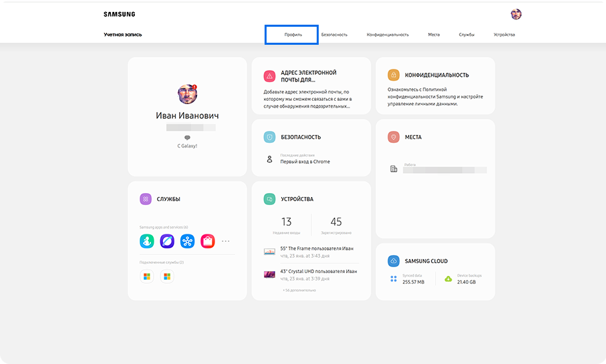Screen dimensions: 606x364
Task: Open the Места tab in the header
Action: (x=434, y=35)
